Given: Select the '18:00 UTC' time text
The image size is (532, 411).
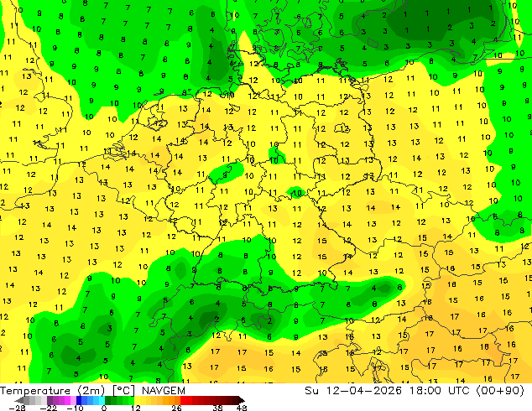Looking at the screenshot, I should [x=441, y=391].
